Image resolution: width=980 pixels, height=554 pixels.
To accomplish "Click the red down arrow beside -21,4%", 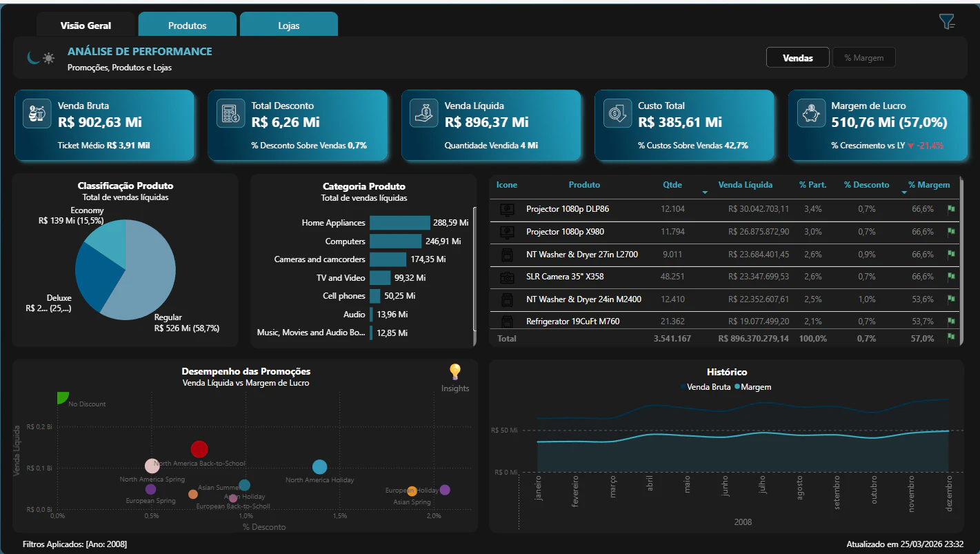I will [x=911, y=146].
